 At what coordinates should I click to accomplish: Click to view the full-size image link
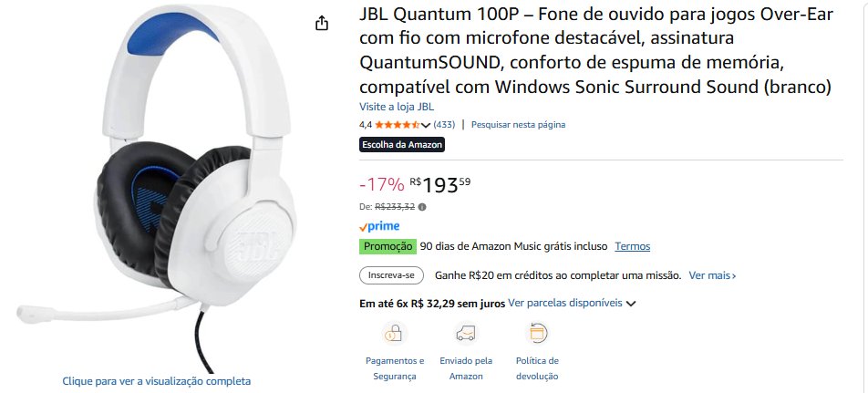pyautogui.click(x=156, y=381)
